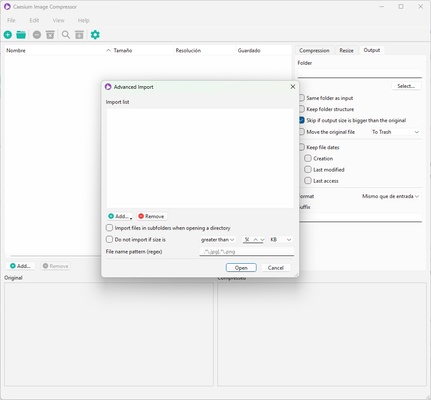Toggle Do not import if size is checkbox
431x400 pixels.
pos(109,239)
